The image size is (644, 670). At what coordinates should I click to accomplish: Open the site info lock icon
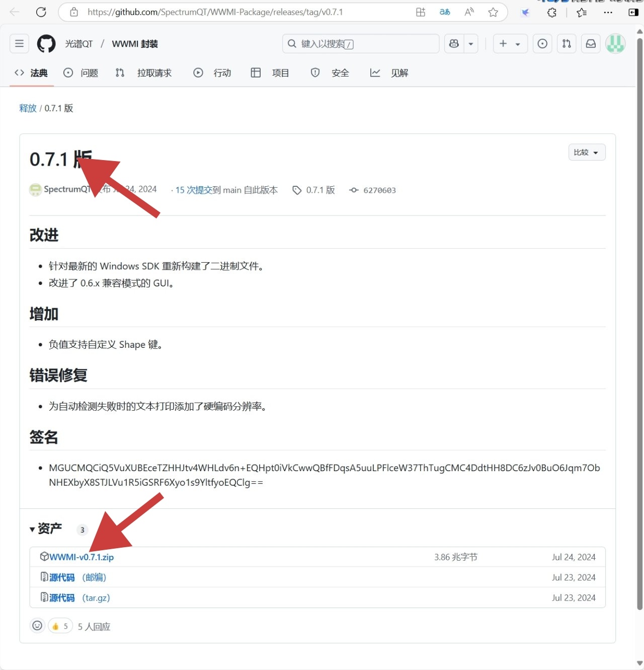tap(74, 12)
